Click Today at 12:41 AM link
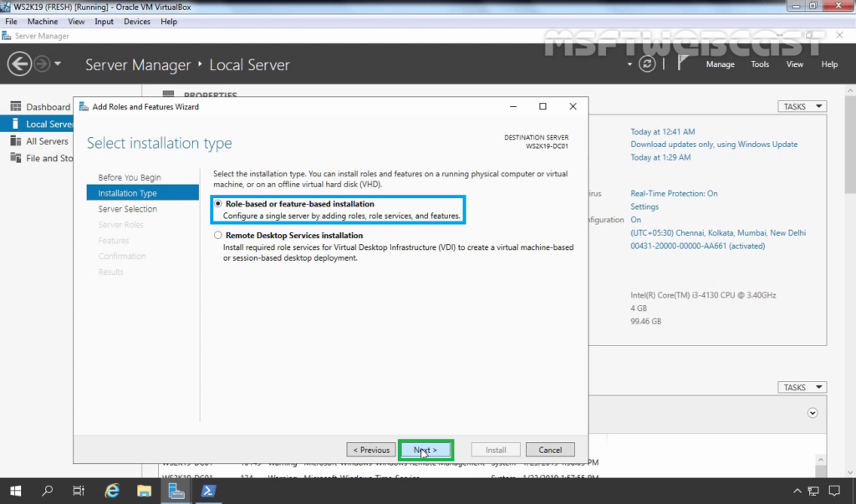The image size is (856, 504). pyautogui.click(x=662, y=131)
